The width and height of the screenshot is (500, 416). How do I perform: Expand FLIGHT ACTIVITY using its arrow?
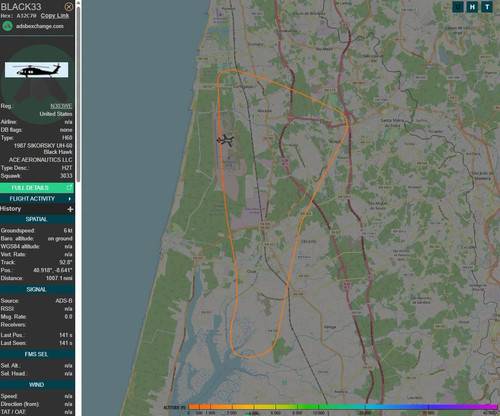pyautogui.click(x=69, y=199)
